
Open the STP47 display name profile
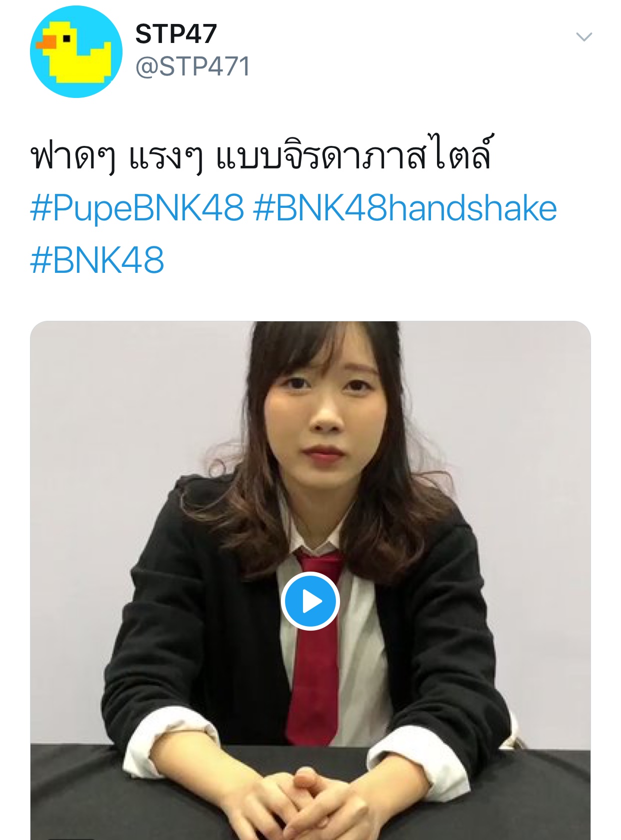pos(176,34)
